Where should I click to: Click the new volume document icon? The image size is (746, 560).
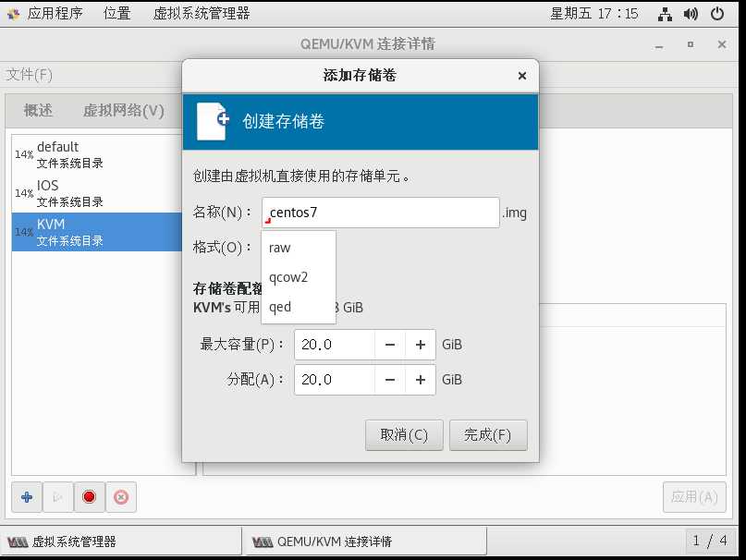coord(213,121)
